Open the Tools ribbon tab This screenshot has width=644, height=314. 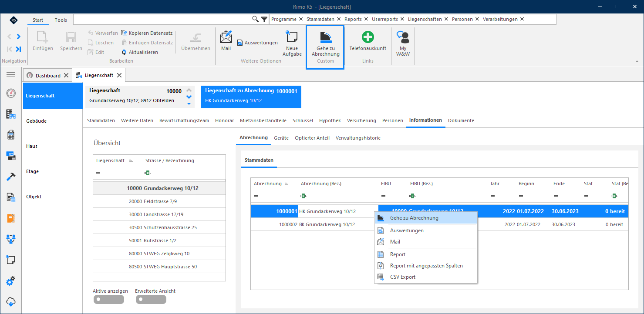click(x=61, y=20)
